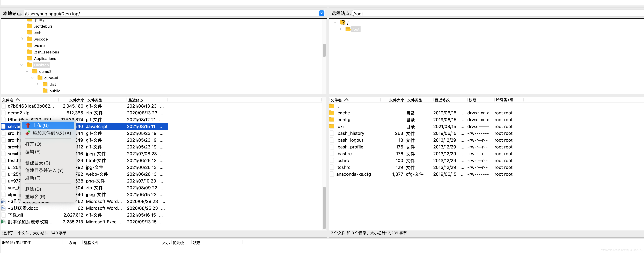Click the Excel icon for 副本保加系统修改需
This screenshot has width=644, height=253.
click(3, 222)
